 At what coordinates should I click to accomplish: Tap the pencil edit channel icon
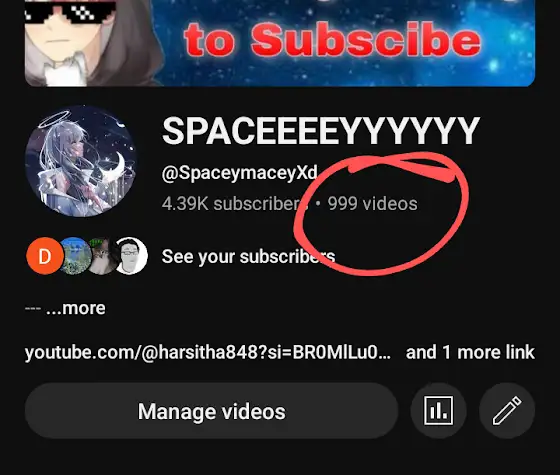507,411
